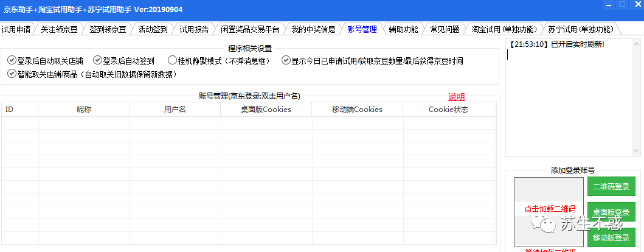View the 我的中奖信息 tab

point(313,29)
